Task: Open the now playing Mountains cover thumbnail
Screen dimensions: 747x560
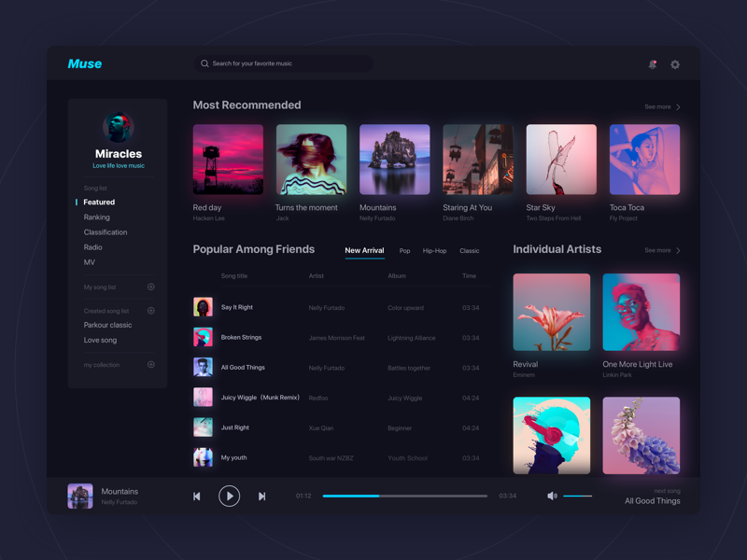Action: click(x=80, y=497)
